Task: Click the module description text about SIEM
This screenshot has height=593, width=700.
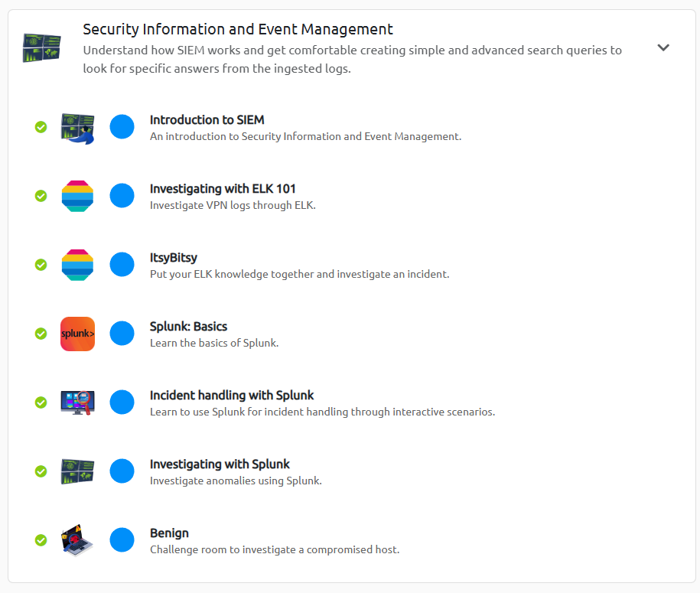Action: [352, 60]
